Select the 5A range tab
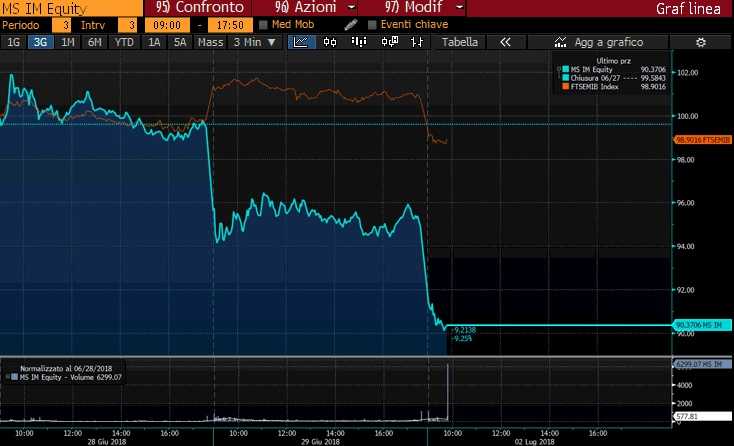 pyautogui.click(x=180, y=42)
